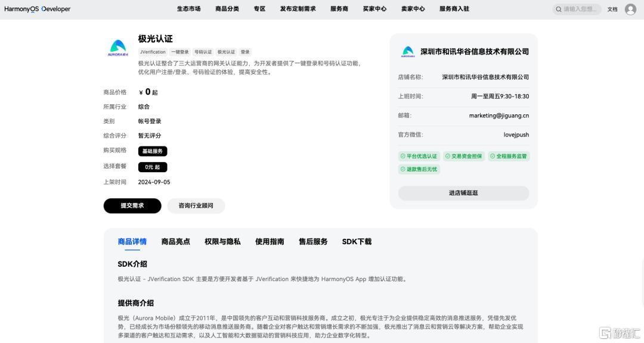The image size is (644, 343).
Task: Click the working hours 周一至周五9:30-18:30
Action: coord(500,96)
